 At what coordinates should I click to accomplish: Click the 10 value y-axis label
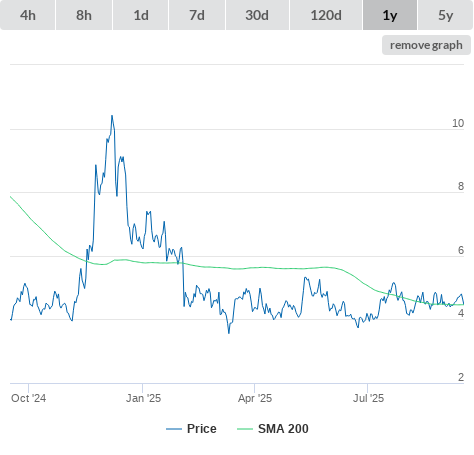tap(458, 123)
